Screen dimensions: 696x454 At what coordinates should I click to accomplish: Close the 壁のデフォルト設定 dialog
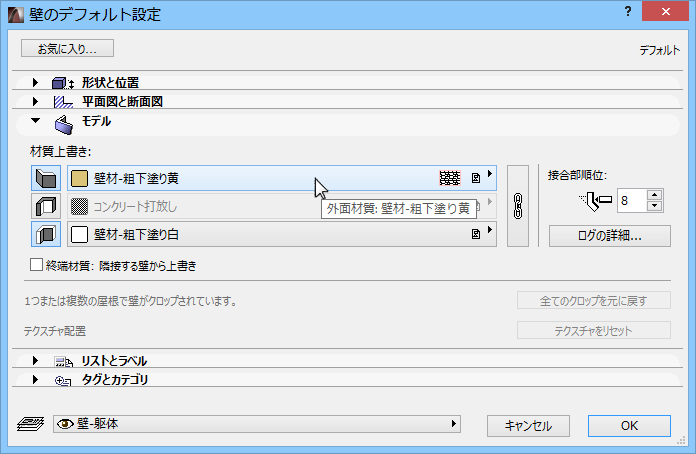click(665, 12)
